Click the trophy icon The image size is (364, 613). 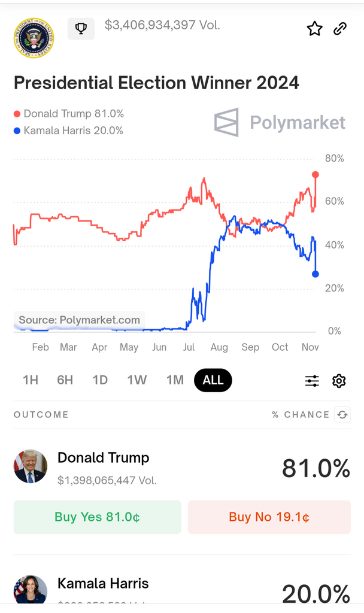click(81, 28)
